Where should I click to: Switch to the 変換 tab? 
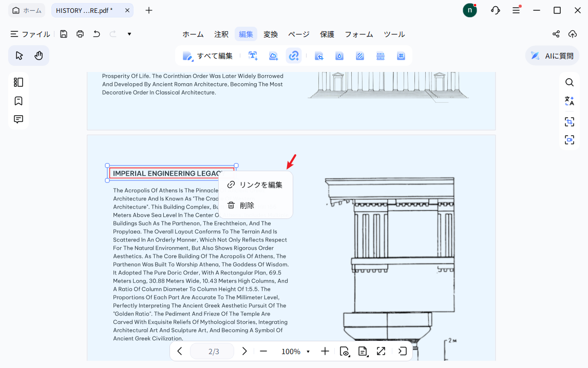point(270,34)
